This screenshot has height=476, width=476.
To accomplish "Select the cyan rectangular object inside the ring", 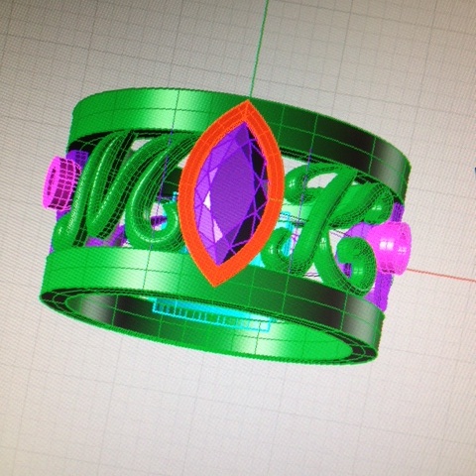I will 211,315.
